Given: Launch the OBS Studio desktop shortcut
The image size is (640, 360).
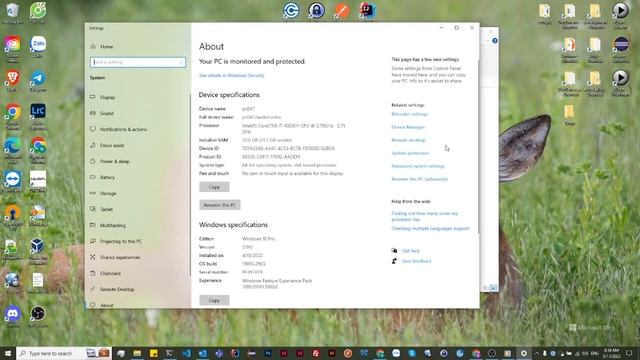Looking at the screenshot, I should [x=38, y=316].
